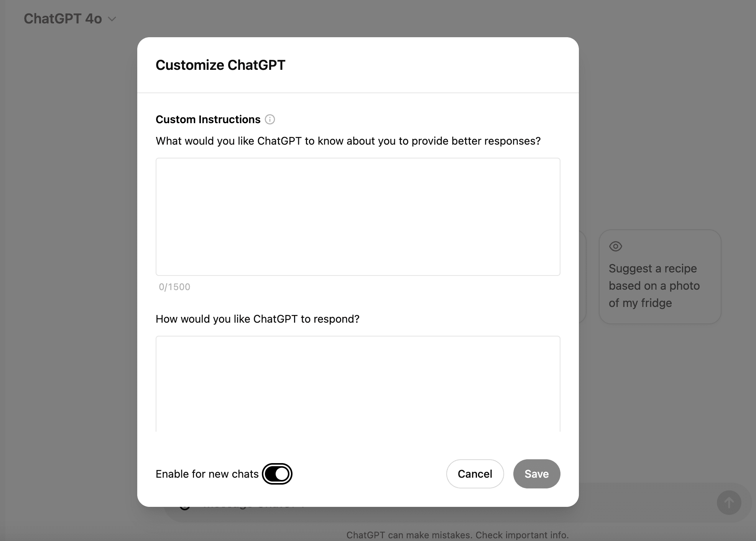The height and width of the screenshot is (541, 756).
Task: Click the first Custom Instructions text field
Action: pyautogui.click(x=358, y=216)
